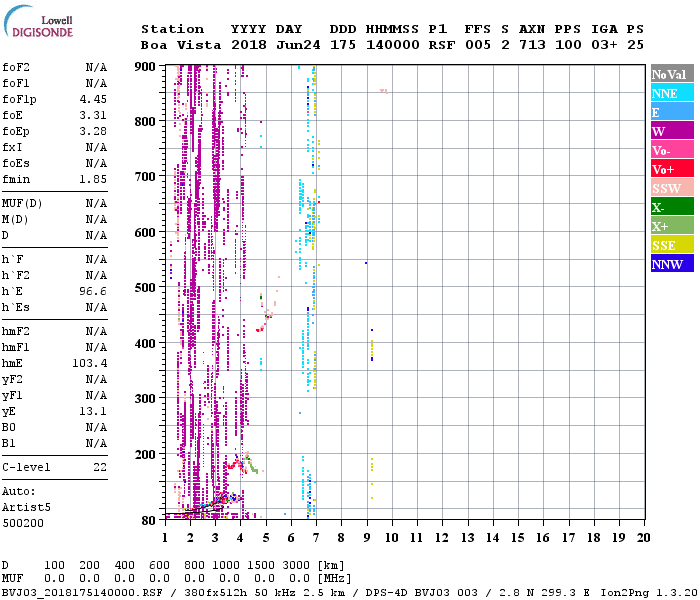This screenshot has height=600, width=700.
Task: Click the foF1p value 4.45
Action: point(93,99)
